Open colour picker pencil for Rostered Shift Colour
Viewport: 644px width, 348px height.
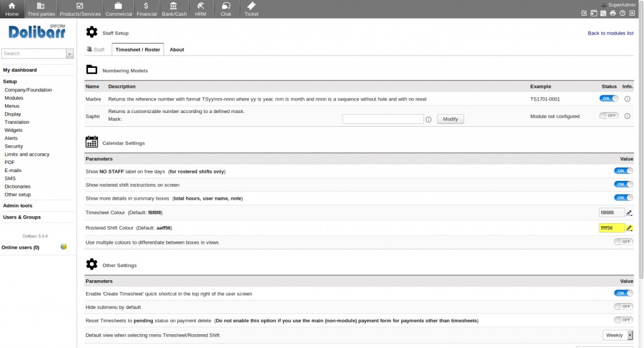pos(629,228)
